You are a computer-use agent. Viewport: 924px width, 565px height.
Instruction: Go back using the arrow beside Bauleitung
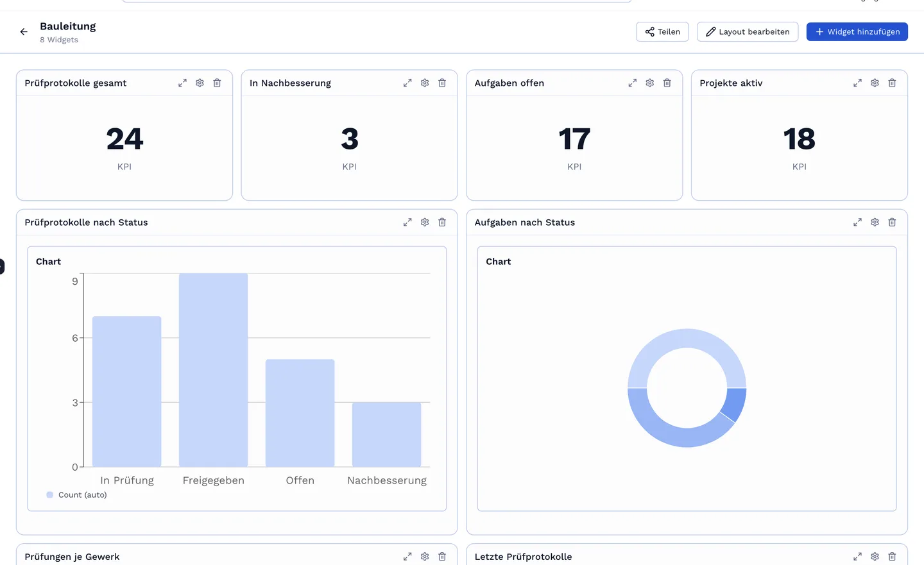coord(24,31)
